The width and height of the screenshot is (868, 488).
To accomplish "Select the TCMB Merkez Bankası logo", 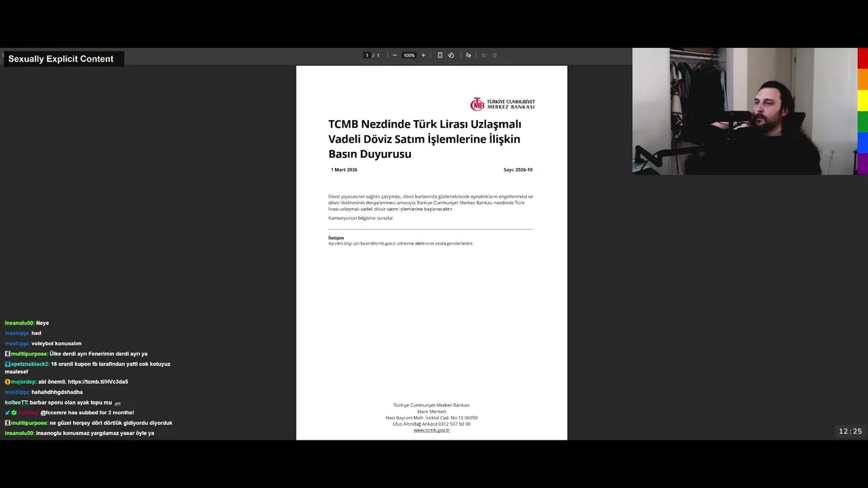I will pyautogui.click(x=502, y=104).
